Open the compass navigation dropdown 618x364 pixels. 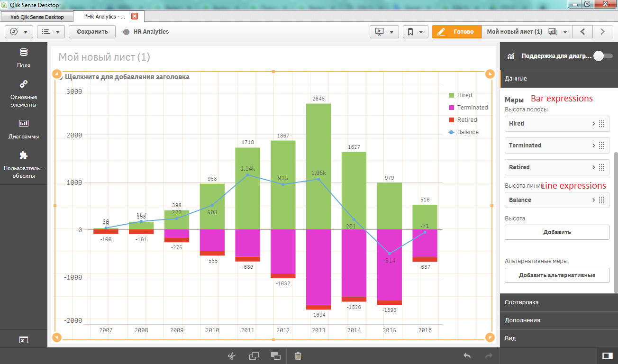[19, 32]
